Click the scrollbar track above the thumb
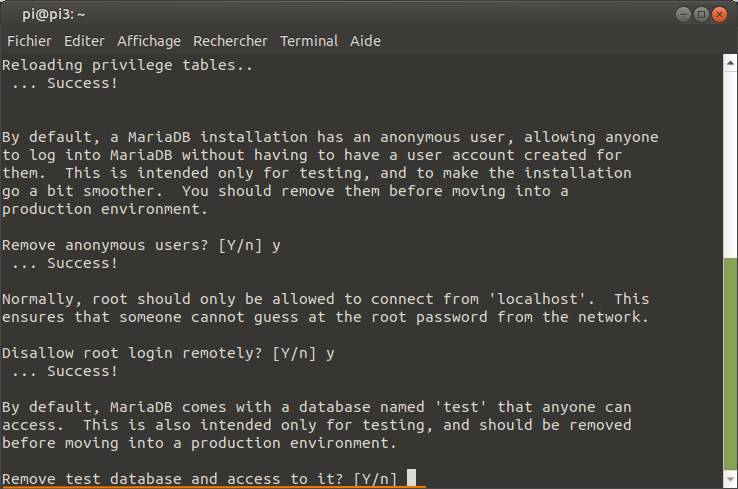The height and width of the screenshot is (489, 738). 730,165
